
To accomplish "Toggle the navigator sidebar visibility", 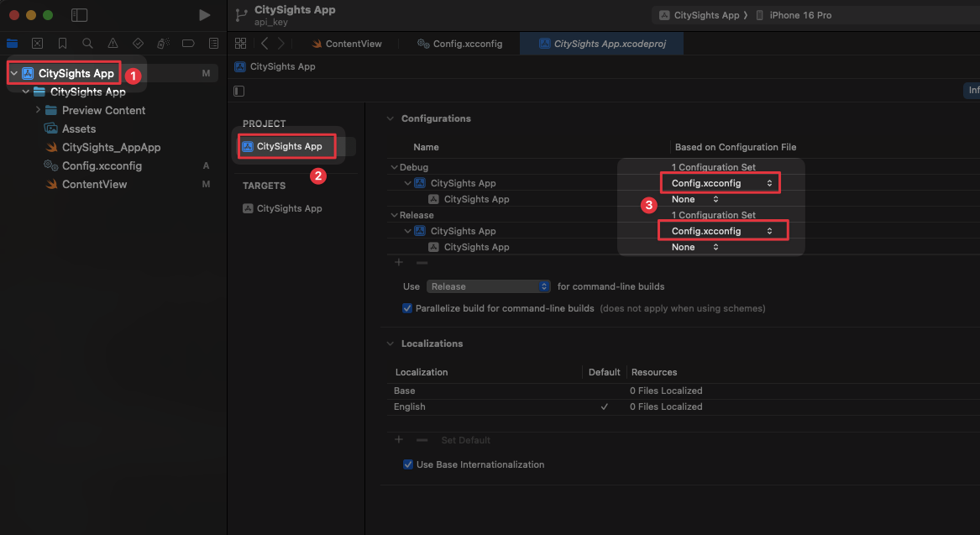I will 80,15.
